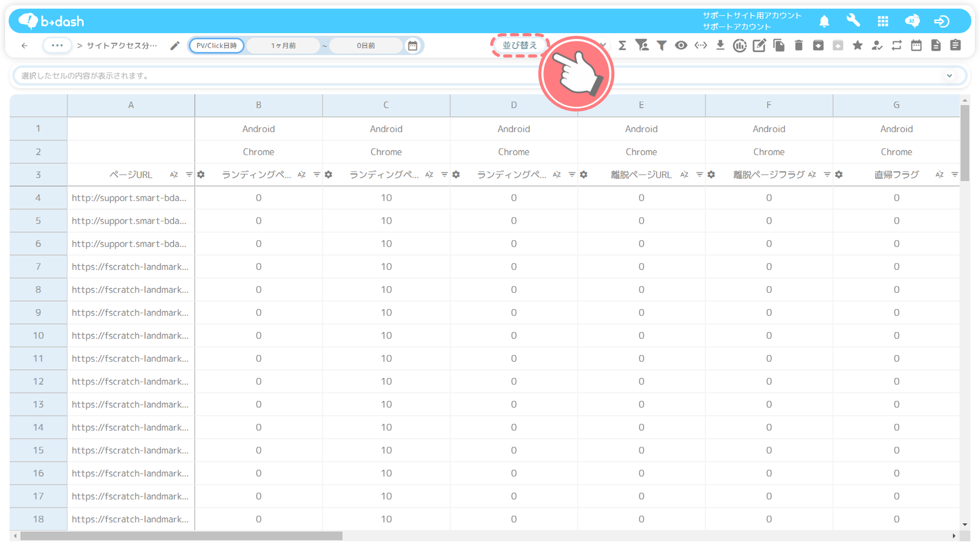Duplicate the report with the copy icon

[779, 46]
